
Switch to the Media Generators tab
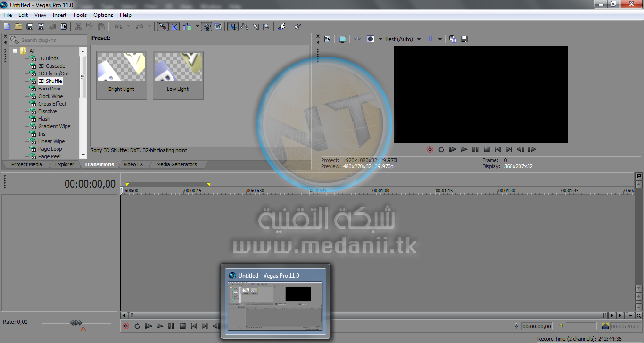pyautogui.click(x=177, y=164)
